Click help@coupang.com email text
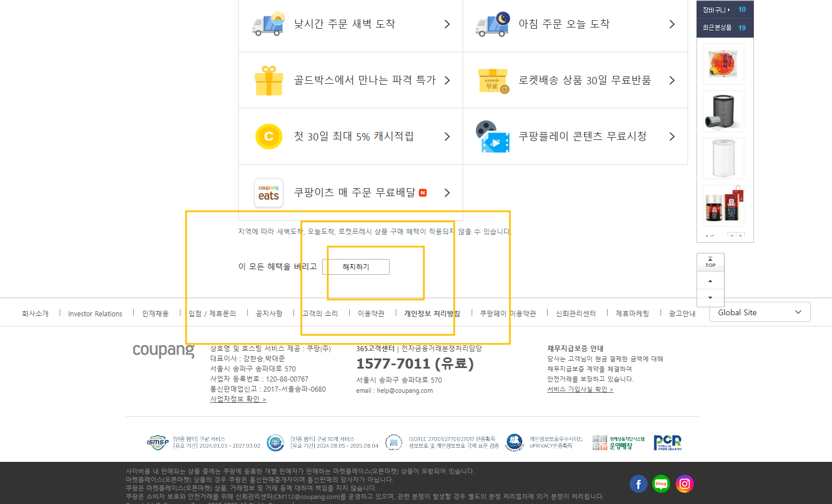 pos(405,391)
